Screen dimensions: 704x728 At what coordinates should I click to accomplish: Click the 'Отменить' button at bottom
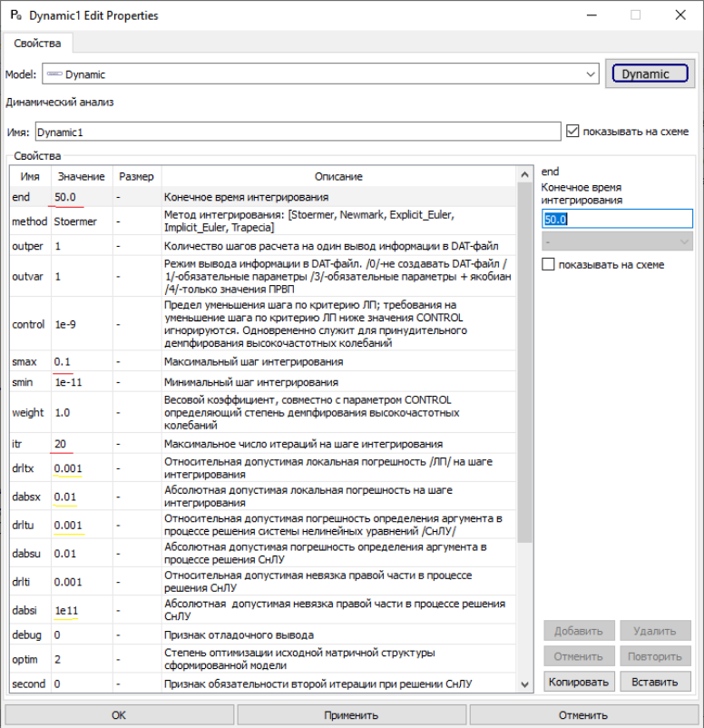[x=583, y=714]
